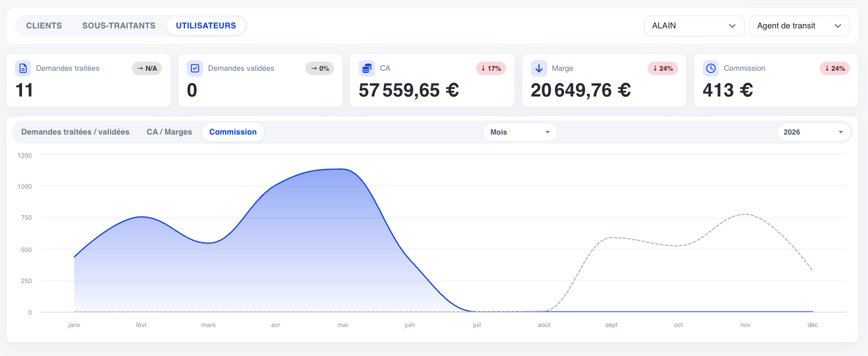The height and width of the screenshot is (356, 868).
Task: Click the Marge down-arrow icon
Action: [x=539, y=68]
